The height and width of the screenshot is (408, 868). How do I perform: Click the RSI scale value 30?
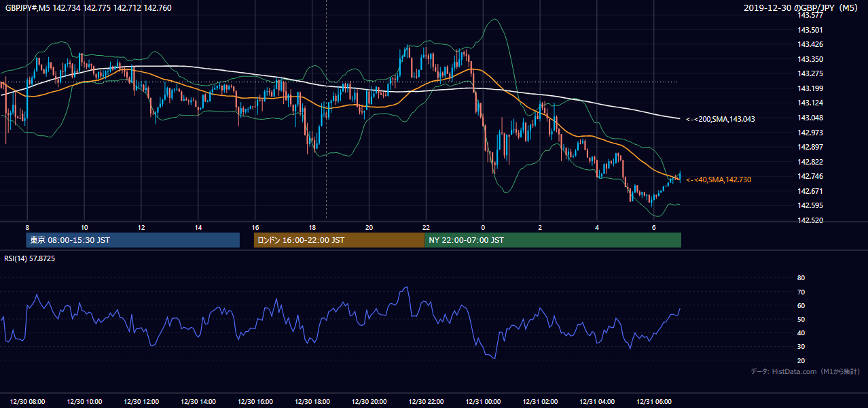tap(801, 347)
